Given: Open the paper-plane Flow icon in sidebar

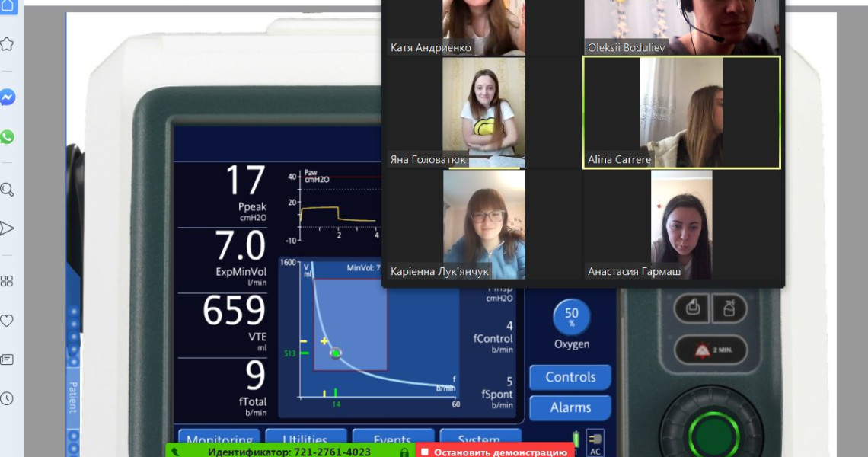Looking at the screenshot, I should point(7,228).
